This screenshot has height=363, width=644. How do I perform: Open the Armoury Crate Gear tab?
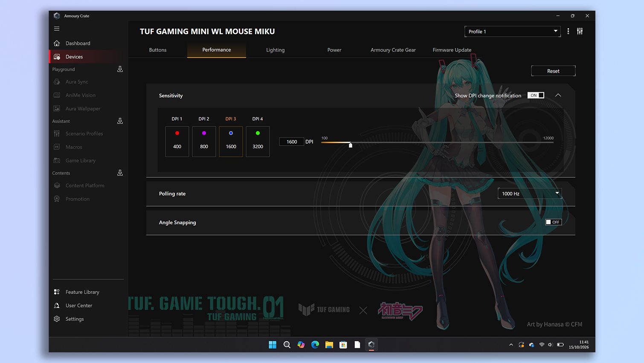pos(393,50)
